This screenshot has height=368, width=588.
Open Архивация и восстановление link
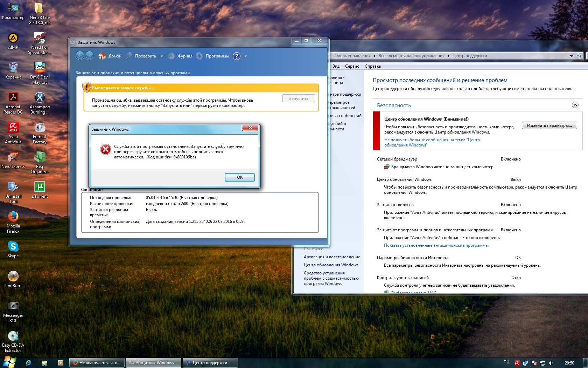(332, 257)
